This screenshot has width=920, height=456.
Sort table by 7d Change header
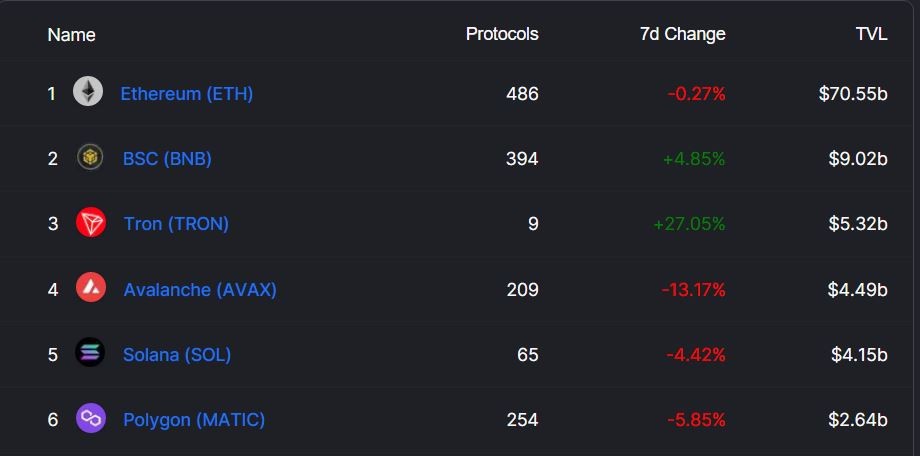click(x=683, y=34)
